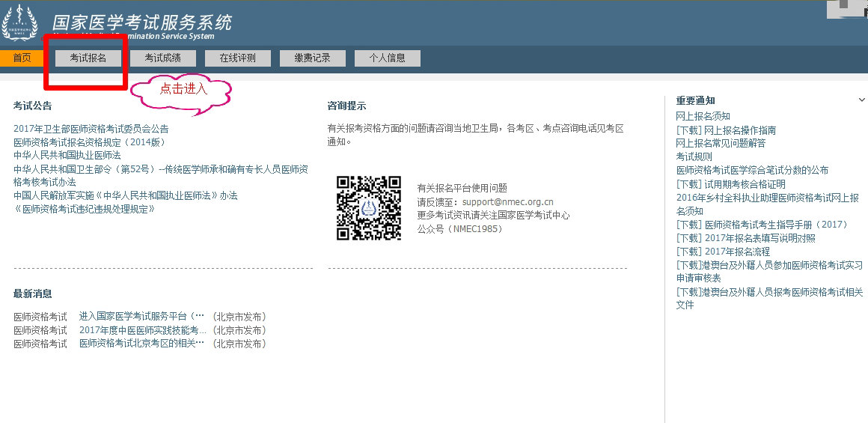Click the 考试规则 link
This screenshot has height=423, width=868.
[694, 156]
